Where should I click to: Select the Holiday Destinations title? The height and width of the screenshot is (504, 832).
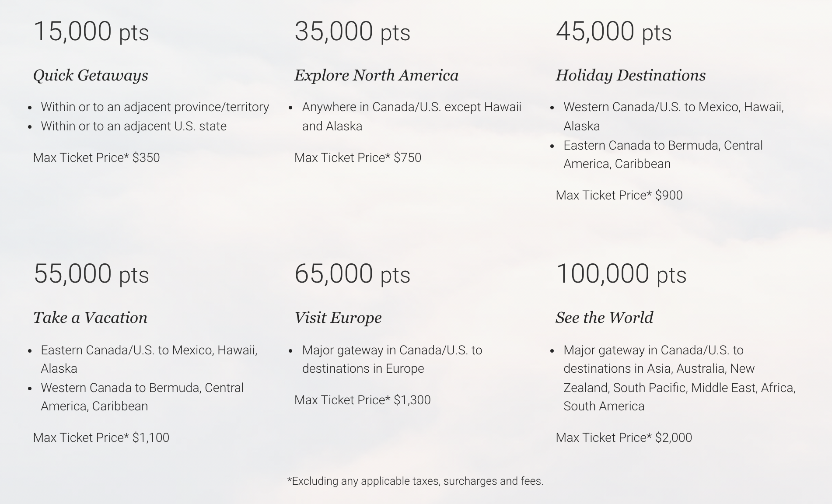[630, 75]
